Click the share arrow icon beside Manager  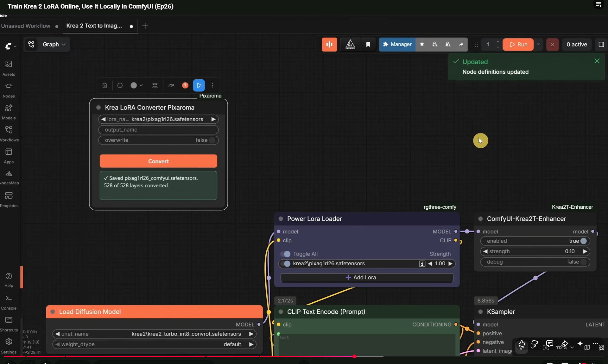(461, 45)
